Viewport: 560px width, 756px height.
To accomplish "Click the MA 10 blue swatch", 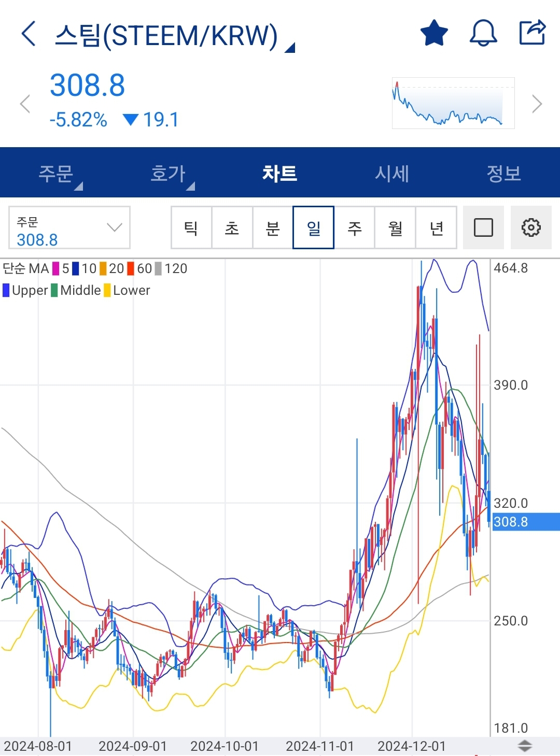I will [x=76, y=268].
